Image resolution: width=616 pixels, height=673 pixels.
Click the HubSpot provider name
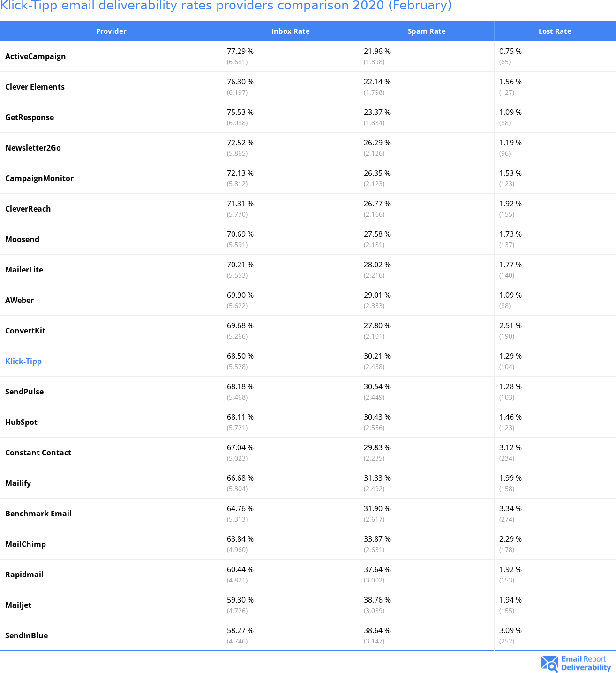point(21,422)
